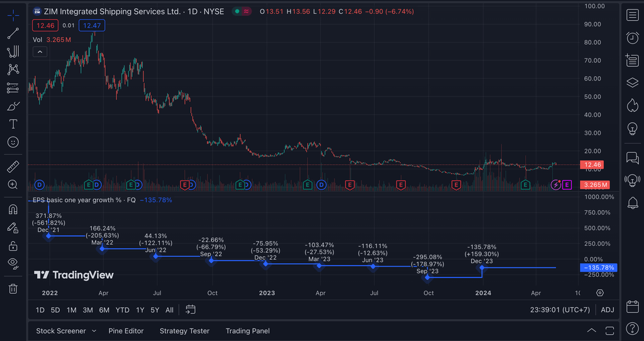This screenshot has width=644, height=341.
Task: Select the trend line drawing tool
Action: 13,33
